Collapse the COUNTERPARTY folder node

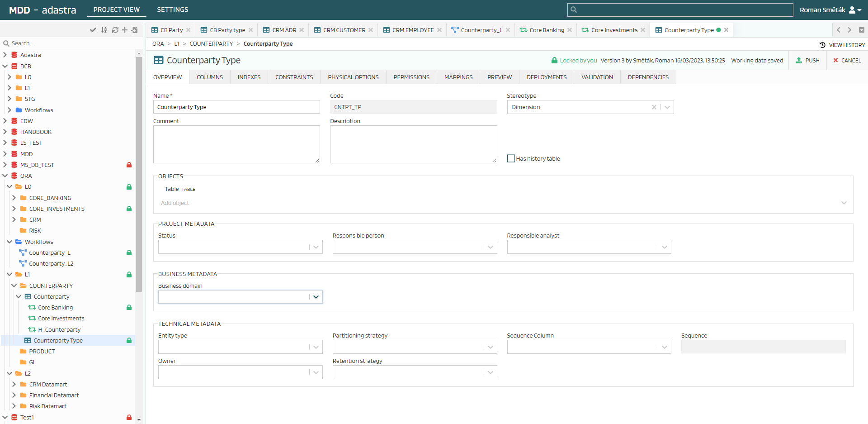[x=14, y=286]
